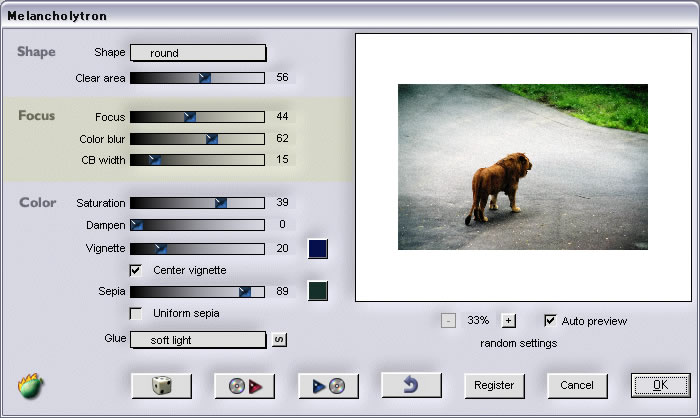The height and width of the screenshot is (418, 700).
Task: Click the Melancholytron title bar text
Action: coord(57,16)
